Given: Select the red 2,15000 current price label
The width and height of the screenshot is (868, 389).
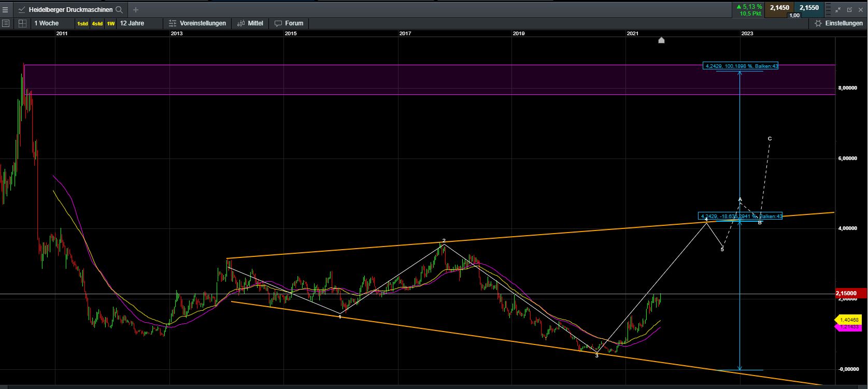Looking at the screenshot, I should (x=850, y=293).
